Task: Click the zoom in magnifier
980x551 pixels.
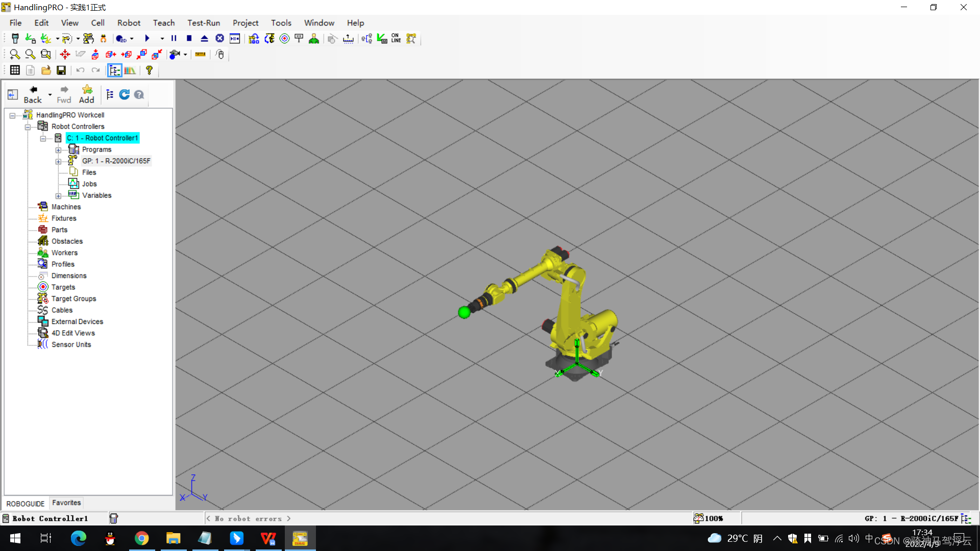Action: pos(15,55)
